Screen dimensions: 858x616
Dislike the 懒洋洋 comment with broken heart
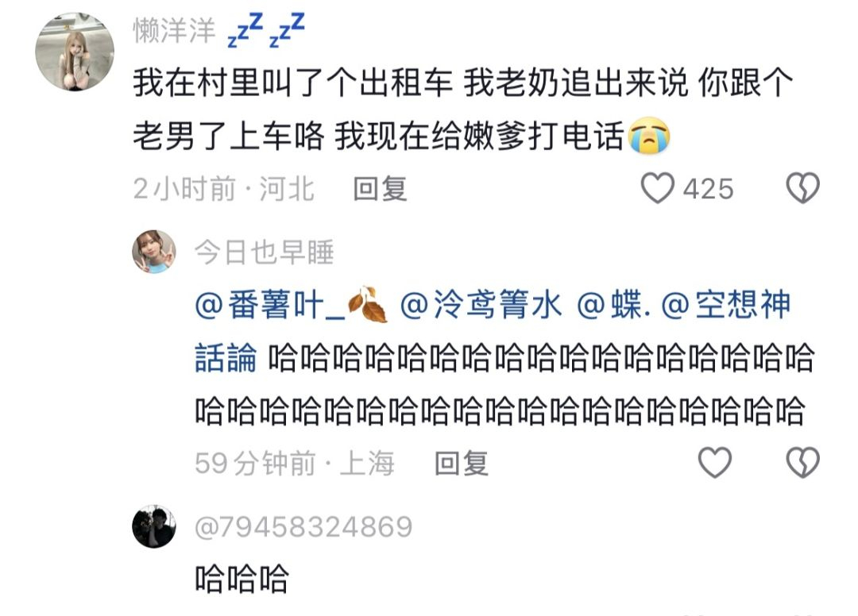(802, 188)
